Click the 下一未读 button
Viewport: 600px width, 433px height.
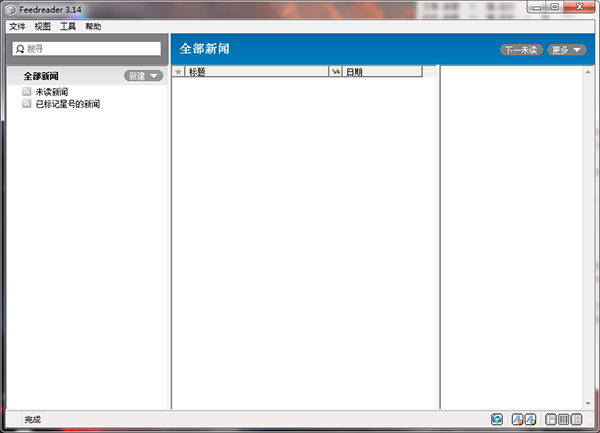click(x=521, y=49)
